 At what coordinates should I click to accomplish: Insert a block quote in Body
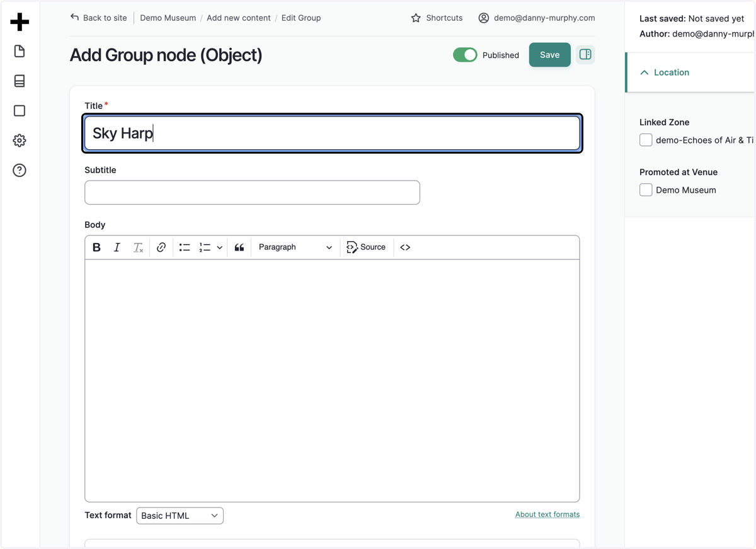239,247
